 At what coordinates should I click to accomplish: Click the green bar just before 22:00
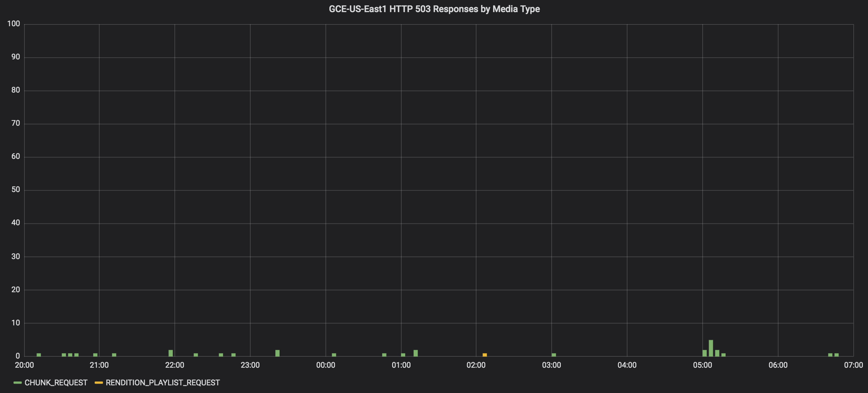point(170,353)
